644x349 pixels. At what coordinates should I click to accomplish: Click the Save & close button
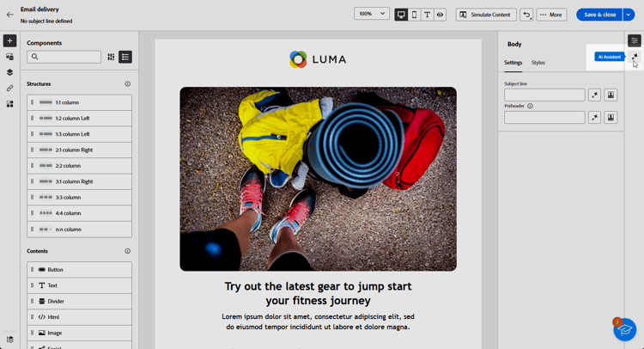point(599,15)
